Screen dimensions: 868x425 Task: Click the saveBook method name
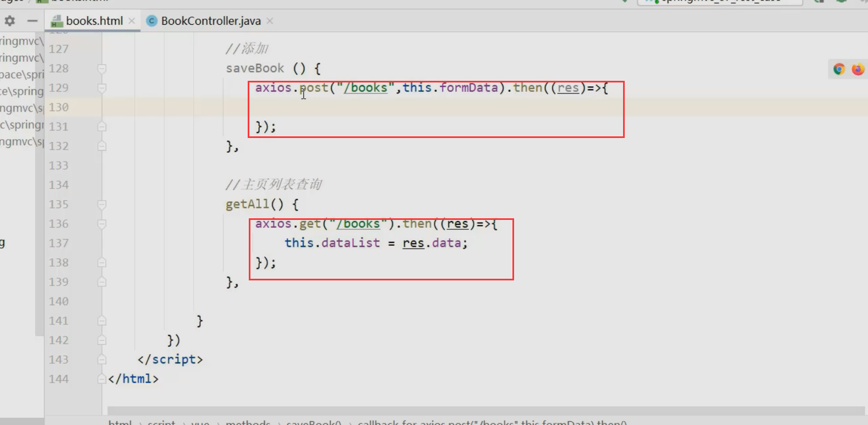pos(255,68)
